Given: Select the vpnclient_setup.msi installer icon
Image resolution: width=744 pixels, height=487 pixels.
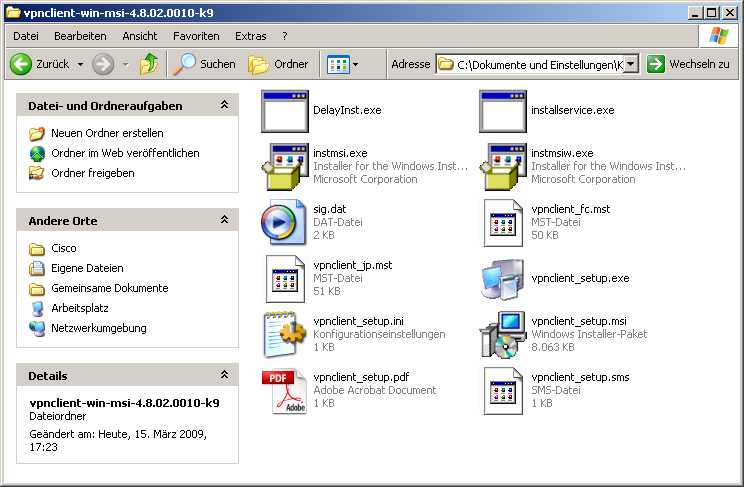Looking at the screenshot, I should [x=503, y=334].
